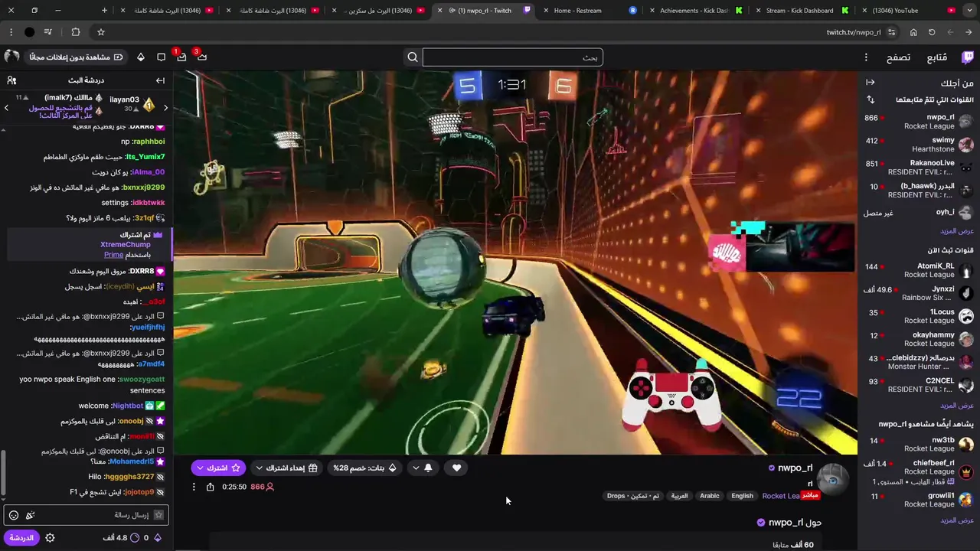Click the browser home icon

pyautogui.click(x=913, y=32)
